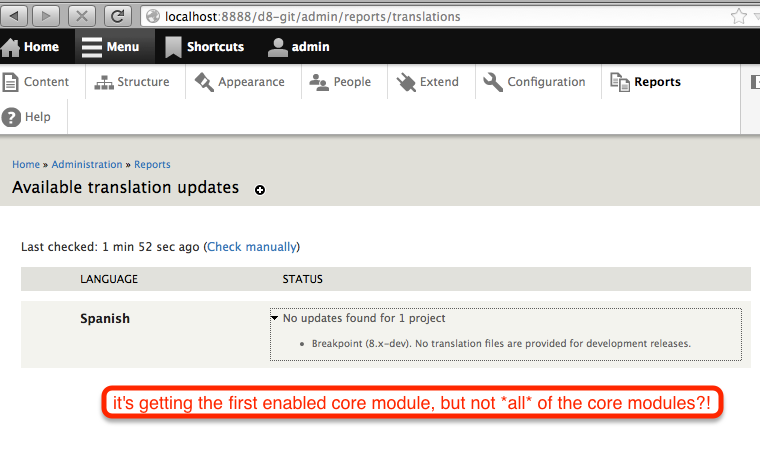Open the Appearance admin menu

(x=240, y=82)
